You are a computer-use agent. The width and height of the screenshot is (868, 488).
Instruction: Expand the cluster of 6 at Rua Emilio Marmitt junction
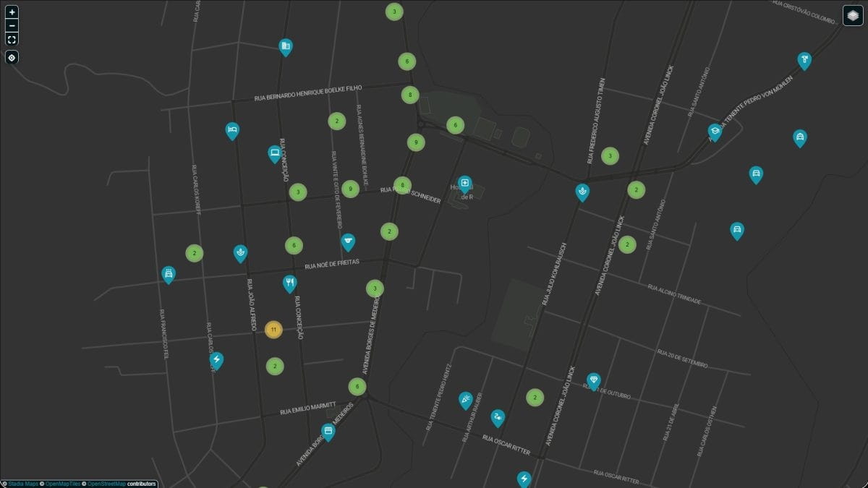(x=357, y=387)
